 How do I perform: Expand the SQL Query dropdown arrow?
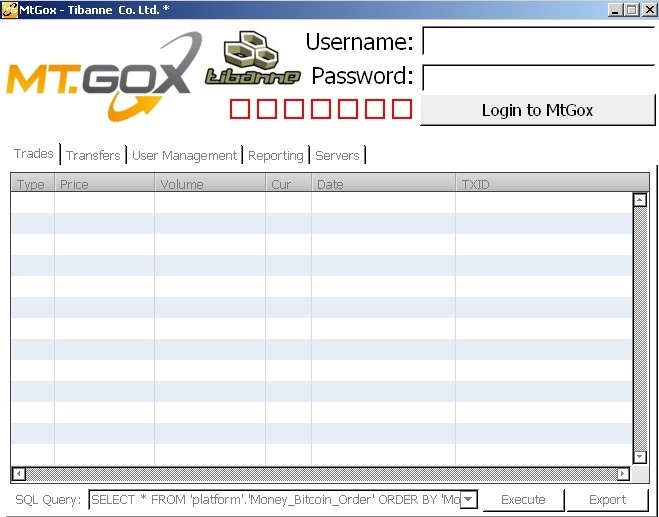pos(469,499)
